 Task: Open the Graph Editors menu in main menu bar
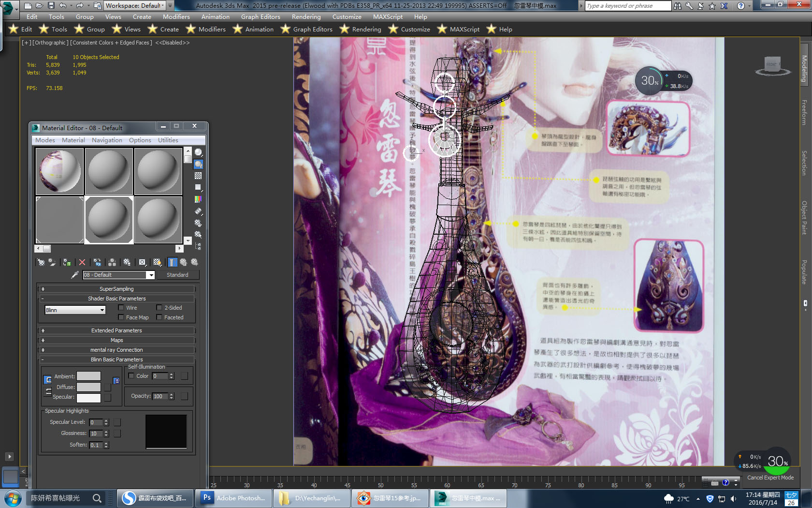tap(261, 17)
